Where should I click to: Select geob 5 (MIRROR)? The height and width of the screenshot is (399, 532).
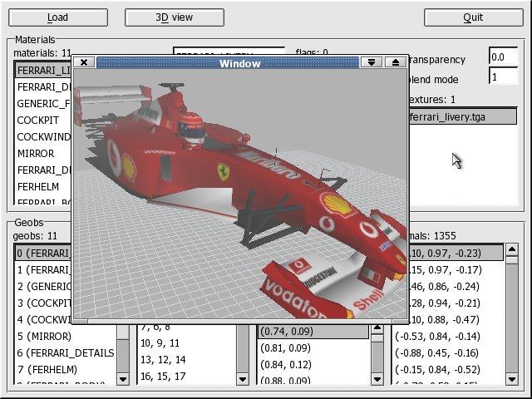point(66,336)
